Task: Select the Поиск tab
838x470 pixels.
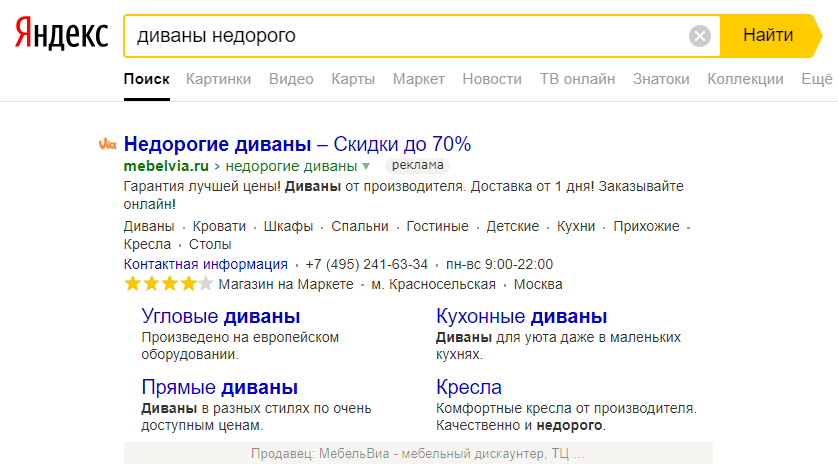Action: tap(146, 79)
